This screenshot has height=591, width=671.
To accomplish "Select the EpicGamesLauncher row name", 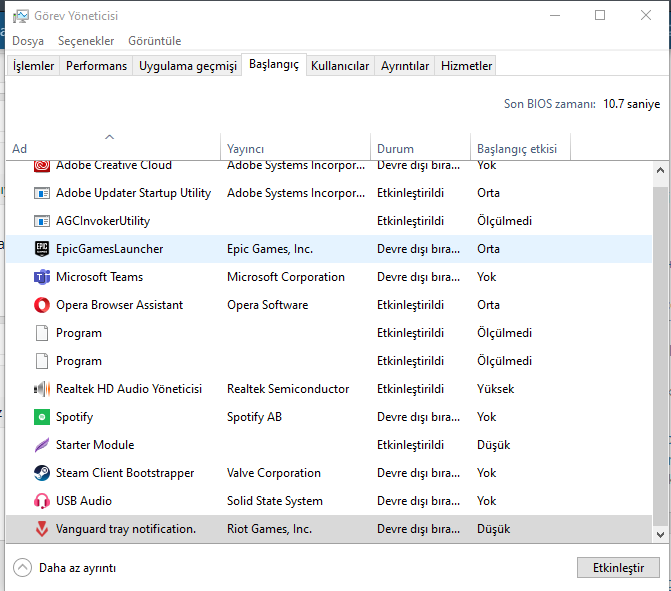I will coord(110,249).
